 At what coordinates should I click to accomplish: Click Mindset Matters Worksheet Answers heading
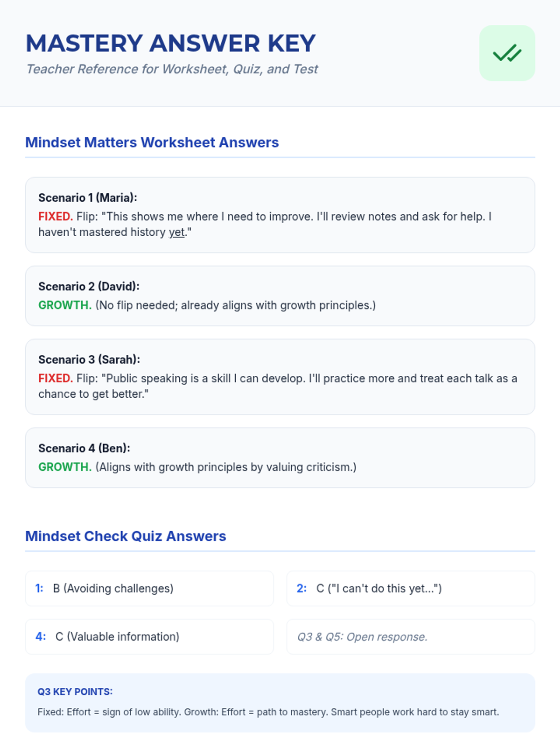point(152,142)
